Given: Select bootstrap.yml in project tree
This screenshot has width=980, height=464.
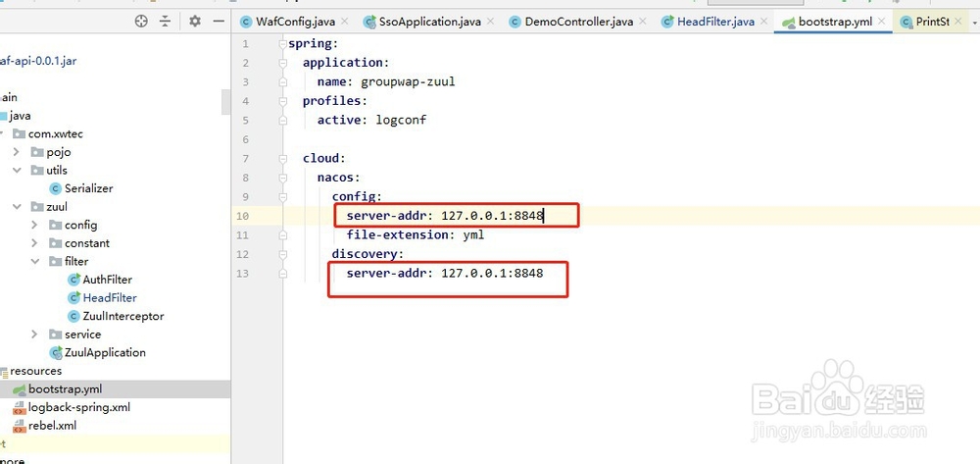Looking at the screenshot, I should (x=65, y=389).
